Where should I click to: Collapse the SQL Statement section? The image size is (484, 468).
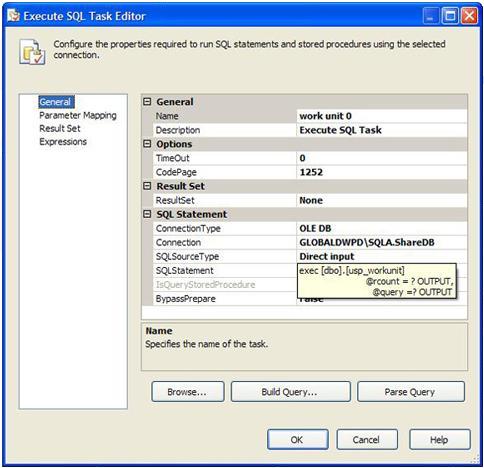pos(147,214)
